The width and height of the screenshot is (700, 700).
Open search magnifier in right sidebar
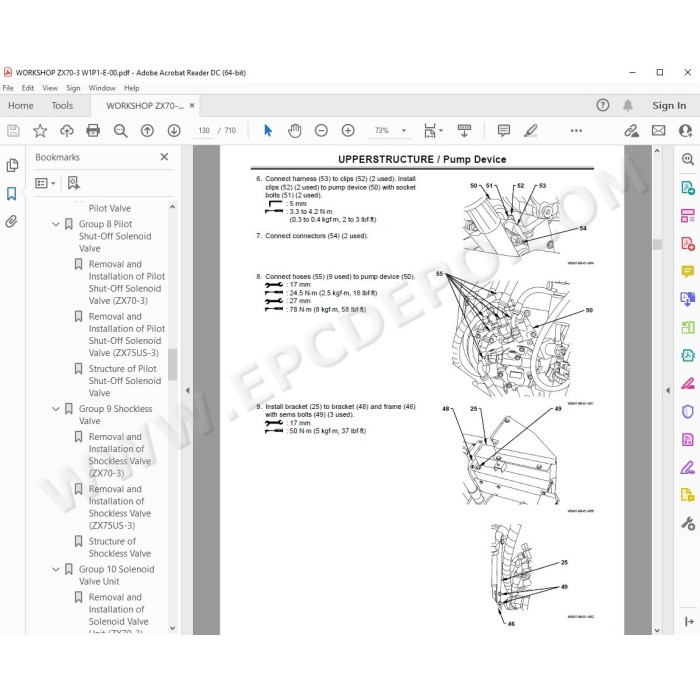(688, 159)
